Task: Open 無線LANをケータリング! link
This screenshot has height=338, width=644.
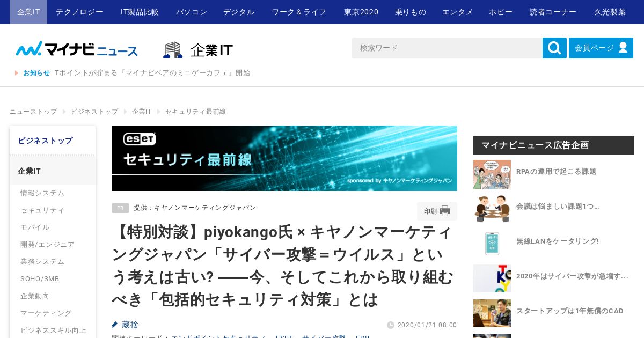Action: coord(558,241)
